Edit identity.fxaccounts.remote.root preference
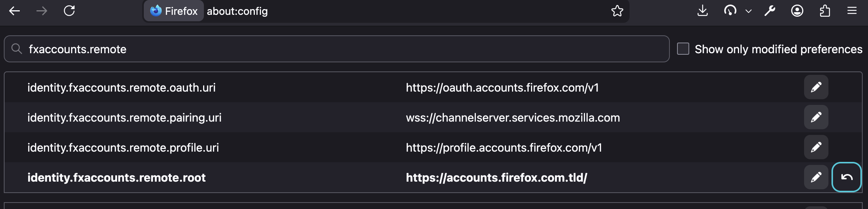This screenshot has width=868, height=209. tap(816, 177)
